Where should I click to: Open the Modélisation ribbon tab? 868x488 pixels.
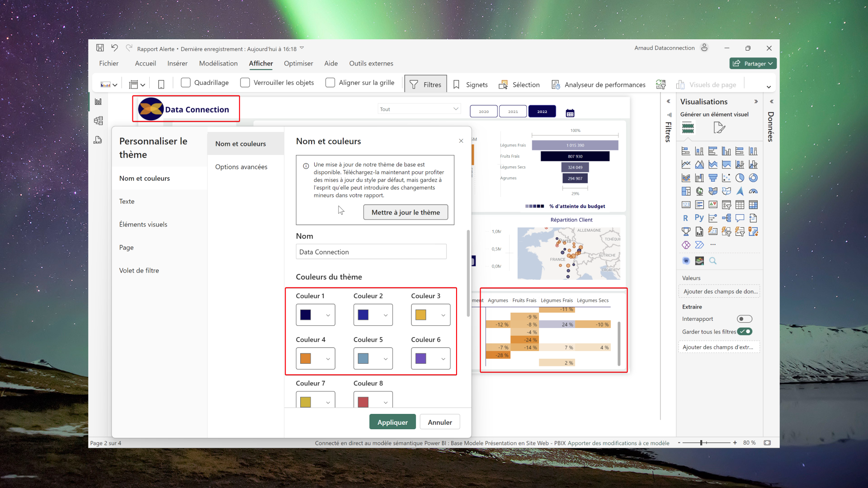point(218,63)
